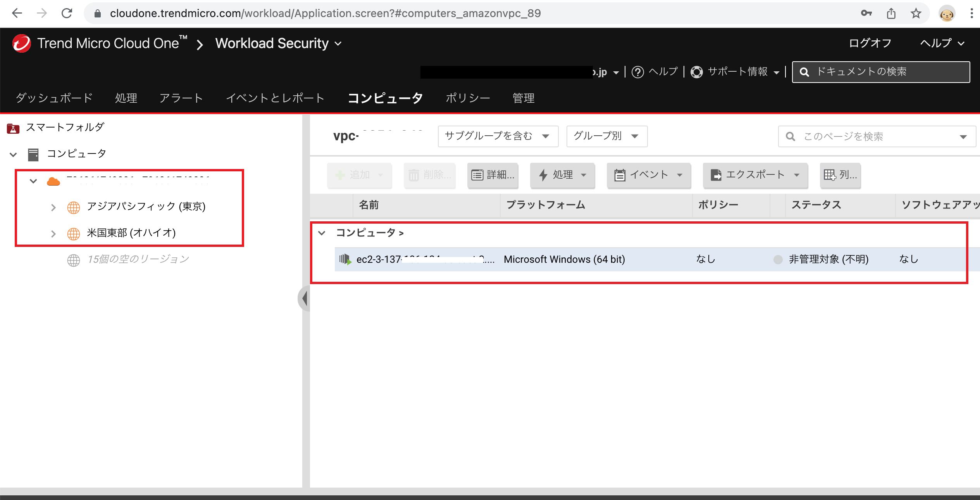Click the このページを検索 input field
Image resolution: width=980 pixels, height=500 pixels.
coord(877,136)
